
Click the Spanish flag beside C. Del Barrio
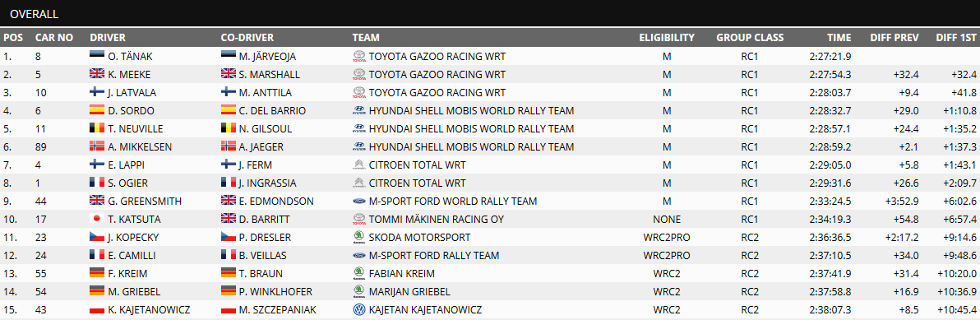(x=228, y=110)
